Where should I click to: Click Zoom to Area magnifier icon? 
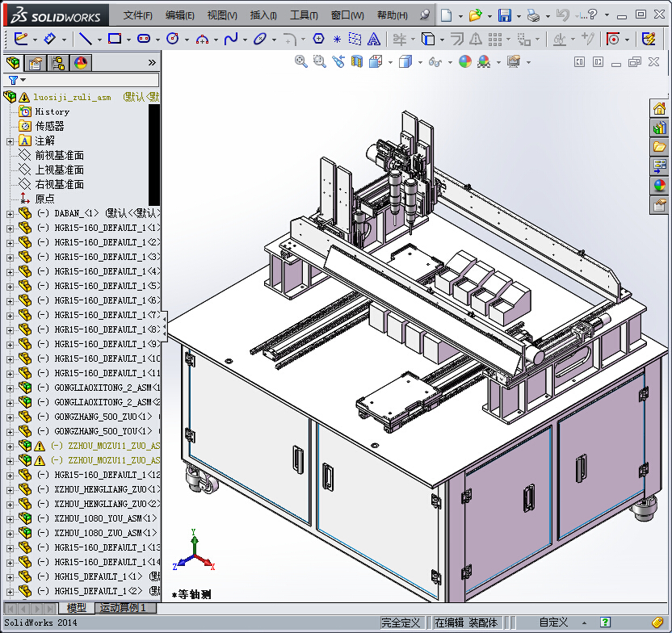pos(319,61)
